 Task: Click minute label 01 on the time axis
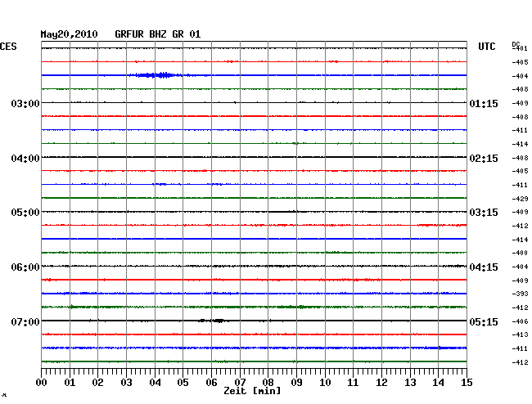coord(70,383)
